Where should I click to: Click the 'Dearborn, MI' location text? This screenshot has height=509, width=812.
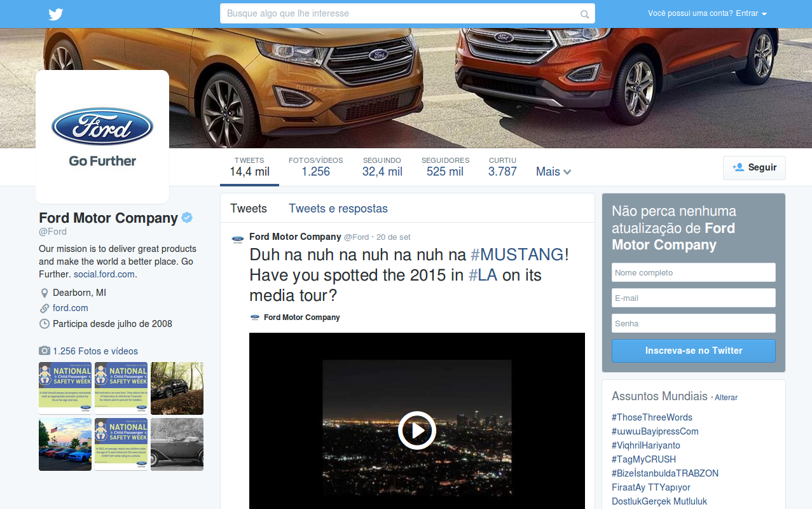[79, 293]
